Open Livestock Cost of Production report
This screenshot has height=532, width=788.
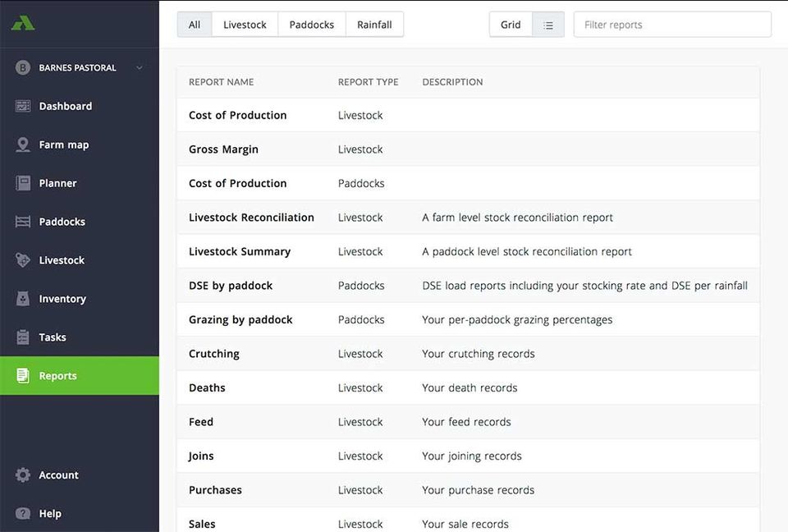coord(238,115)
